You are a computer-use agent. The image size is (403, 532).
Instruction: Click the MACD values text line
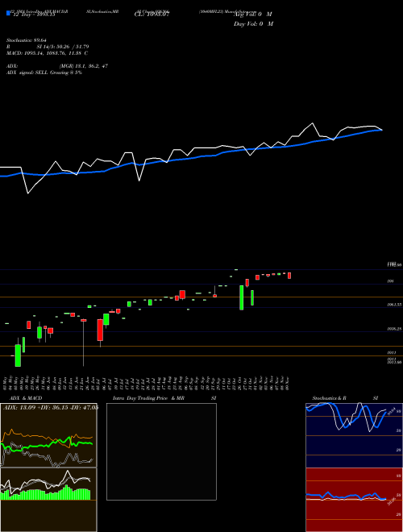47,53
